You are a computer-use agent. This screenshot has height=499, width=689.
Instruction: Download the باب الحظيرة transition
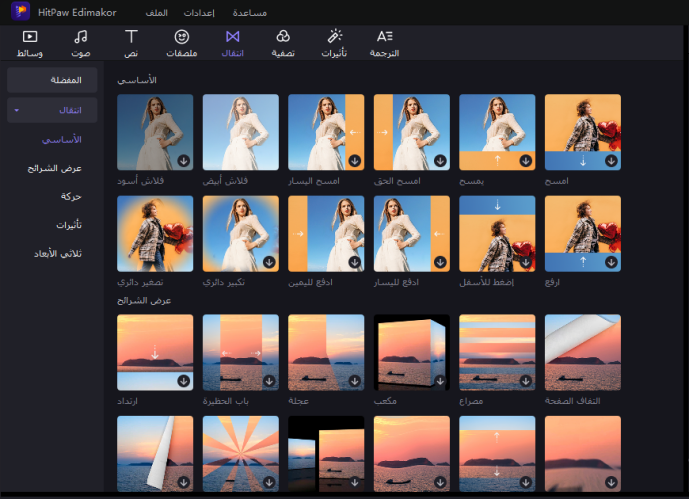(269, 381)
